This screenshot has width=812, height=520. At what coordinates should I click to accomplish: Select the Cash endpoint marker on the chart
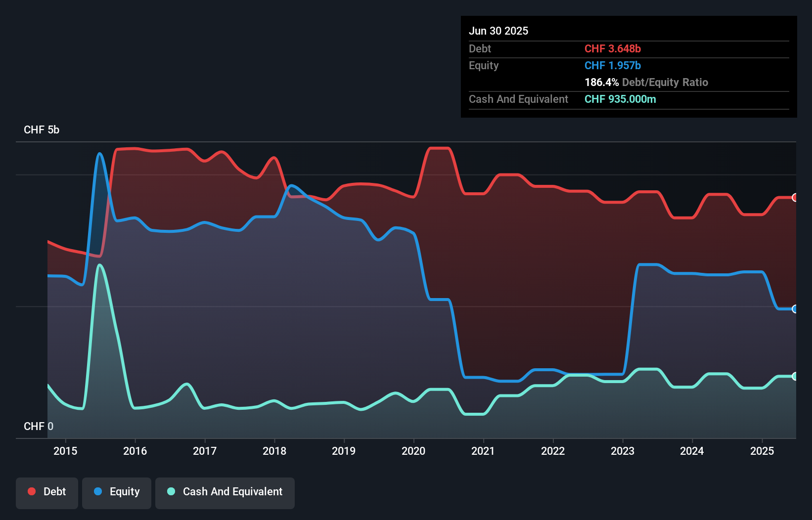tap(794, 376)
